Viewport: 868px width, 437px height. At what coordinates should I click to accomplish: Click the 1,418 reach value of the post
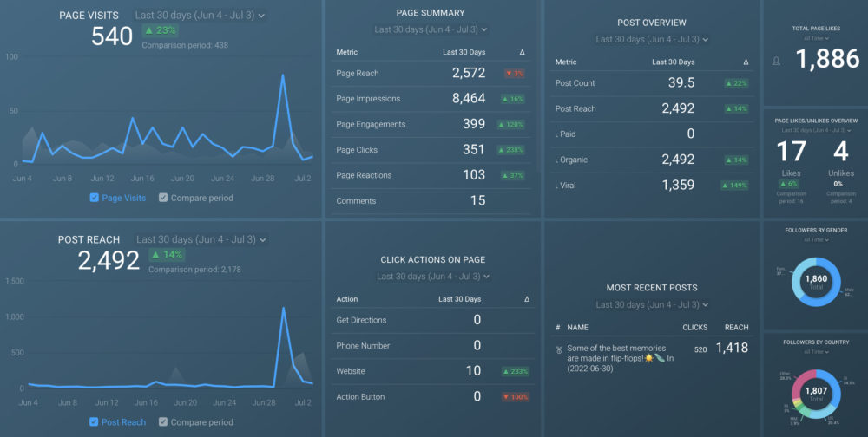[732, 348]
